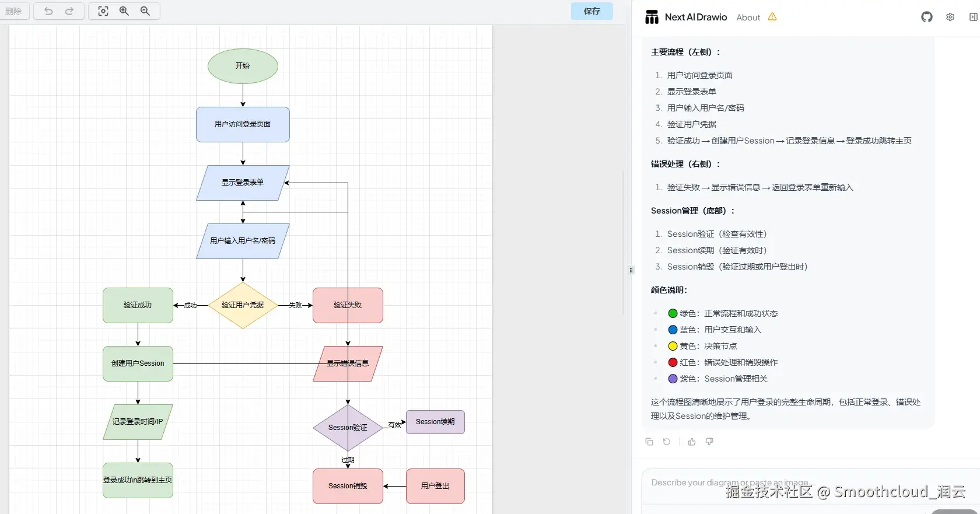Zoom out with the magnifier minus icon
Image resolution: width=980 pixels, height=514 pixels.
pos(145,11)
